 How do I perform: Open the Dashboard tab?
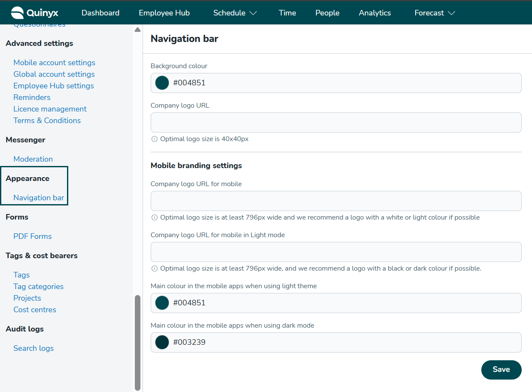coord(100,13)
